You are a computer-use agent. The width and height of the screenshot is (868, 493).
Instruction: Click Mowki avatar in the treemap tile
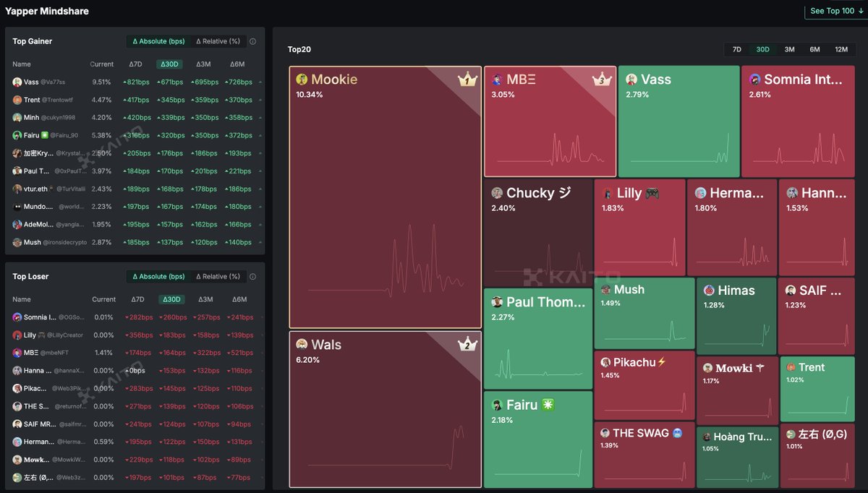coord(708,368)
